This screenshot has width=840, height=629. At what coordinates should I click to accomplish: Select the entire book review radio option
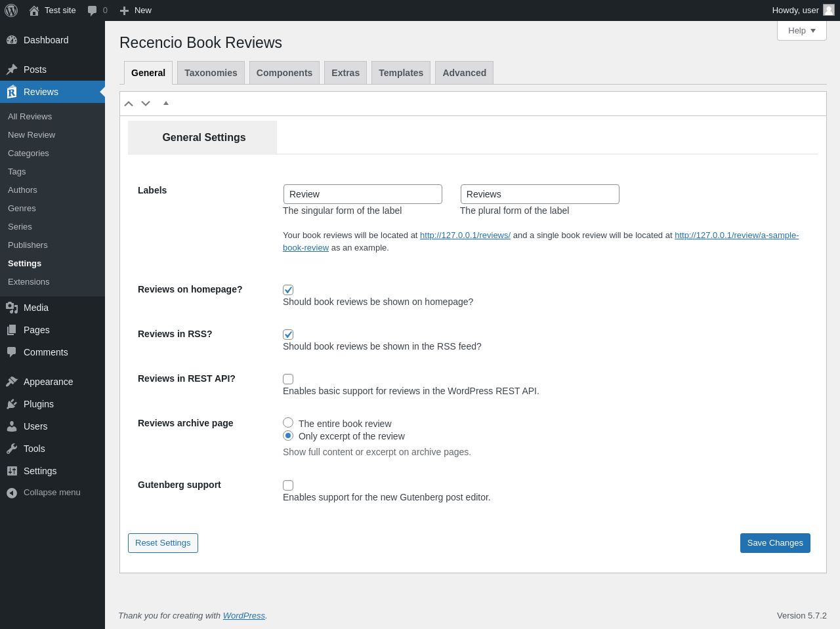tap(288, 422)
